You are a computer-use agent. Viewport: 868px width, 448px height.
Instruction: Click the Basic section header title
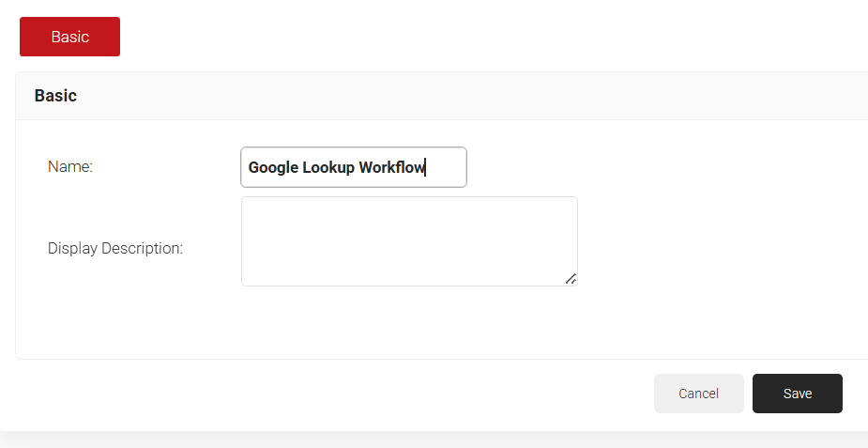55,96
